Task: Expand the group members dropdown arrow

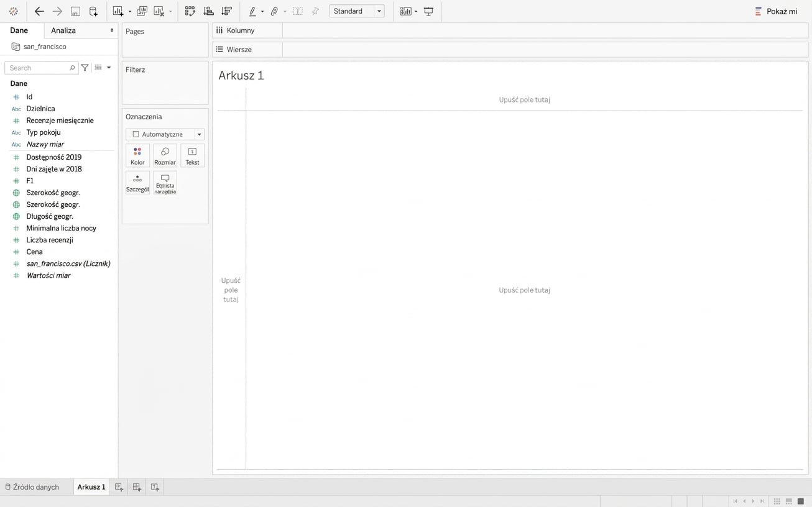Action: coord(285,12)
